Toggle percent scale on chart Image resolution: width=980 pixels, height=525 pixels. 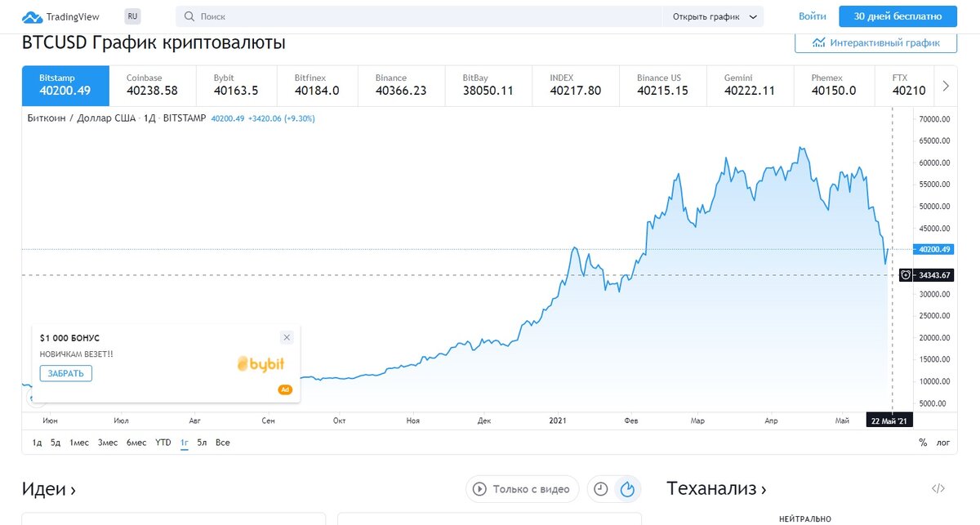click(923, 443)
